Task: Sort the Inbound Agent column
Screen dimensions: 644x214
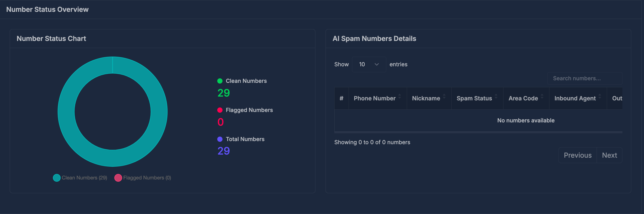Action: [575, 98]
